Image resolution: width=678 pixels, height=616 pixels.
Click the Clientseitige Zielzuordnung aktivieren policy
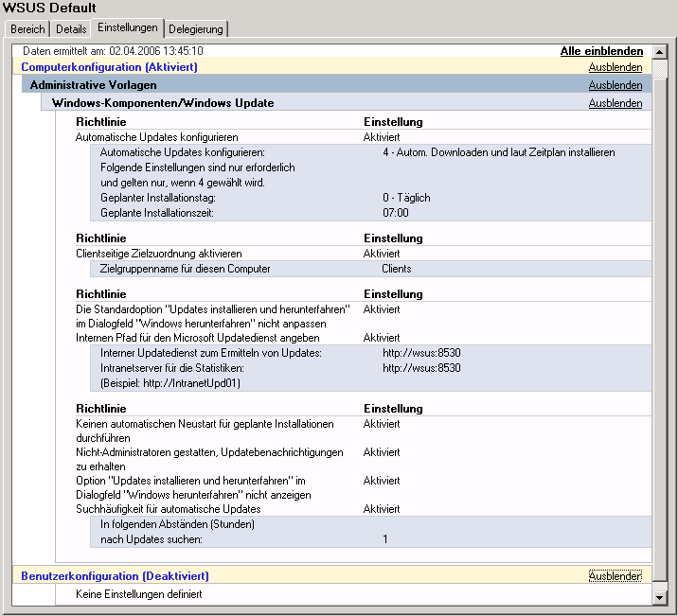(x=159, y=254)
